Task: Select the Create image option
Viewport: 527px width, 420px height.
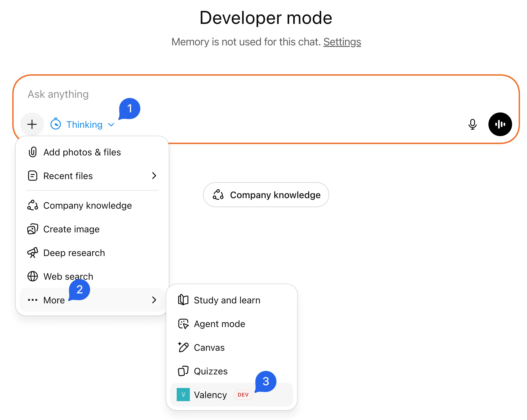Action: [x=71, y=229]
